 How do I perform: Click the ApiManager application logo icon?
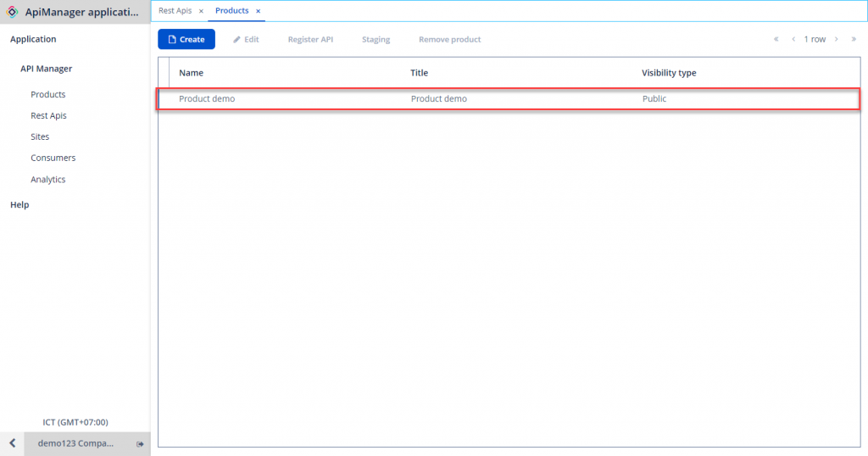13,12
